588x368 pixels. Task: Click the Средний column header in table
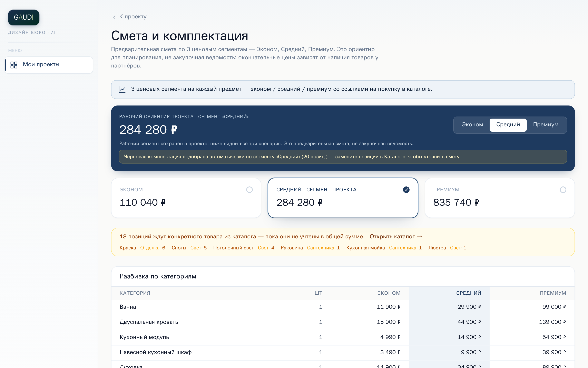coord(469,293)
